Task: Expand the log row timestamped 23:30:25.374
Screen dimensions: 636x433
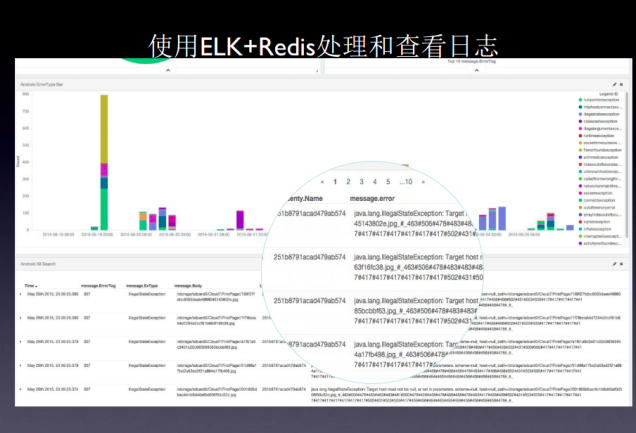Action: 21,389
